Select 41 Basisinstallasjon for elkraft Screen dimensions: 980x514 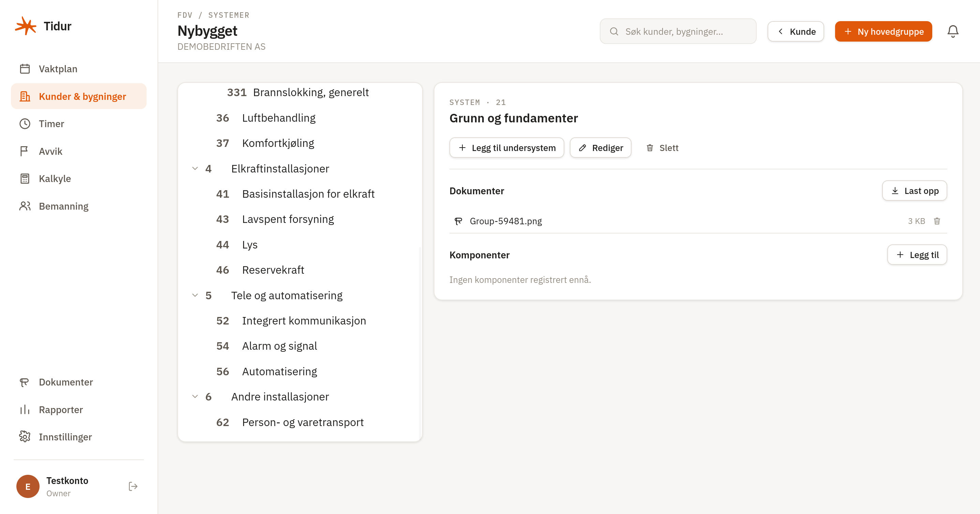coord(300,194)
